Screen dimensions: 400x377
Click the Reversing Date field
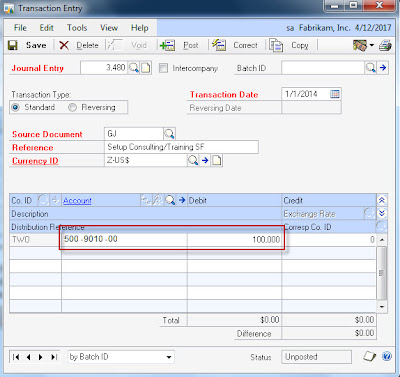[311, 108]
